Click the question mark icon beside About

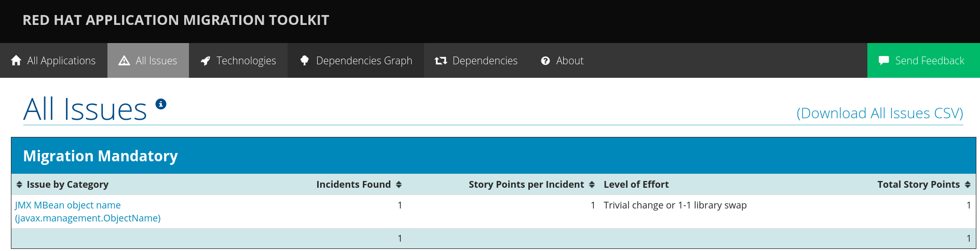(545, 61)
